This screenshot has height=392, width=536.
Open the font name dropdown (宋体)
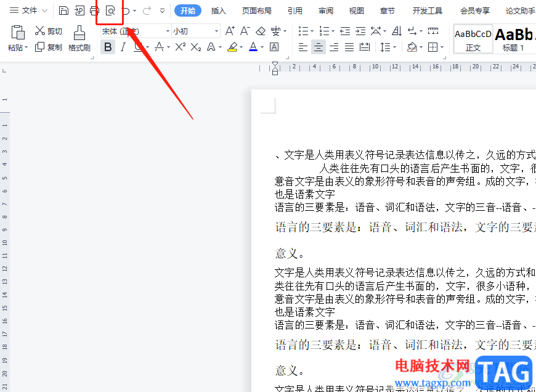click(x=168, y=31)
